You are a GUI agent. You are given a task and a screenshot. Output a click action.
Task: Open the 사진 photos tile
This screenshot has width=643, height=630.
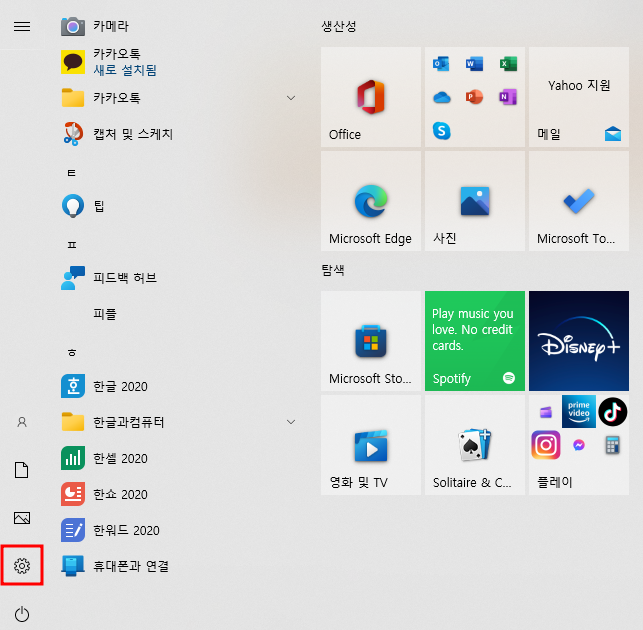475,201
